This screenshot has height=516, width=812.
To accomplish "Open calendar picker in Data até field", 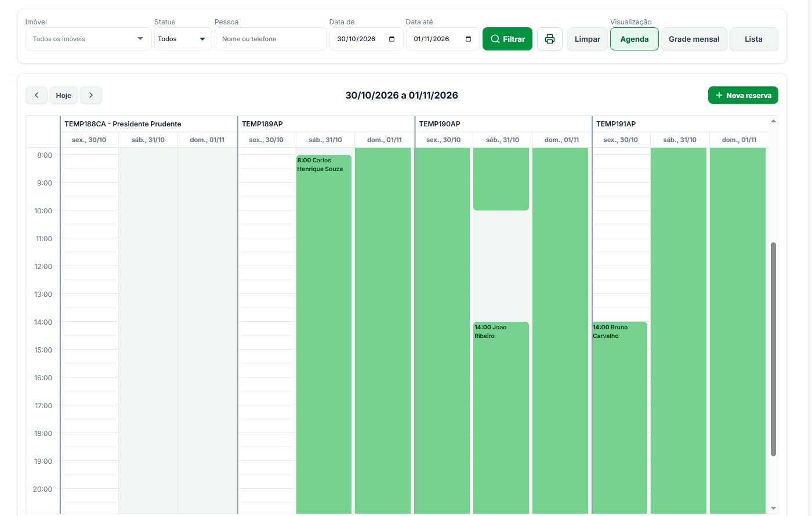I will click(469, 39).
